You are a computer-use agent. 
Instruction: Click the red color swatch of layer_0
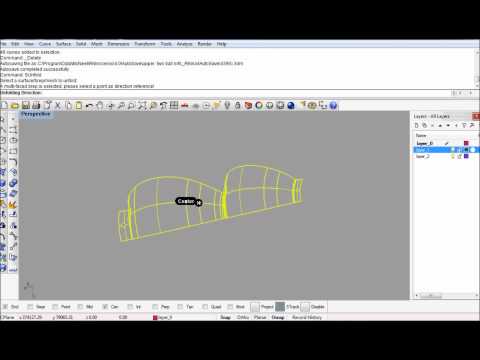pos(466,143)
